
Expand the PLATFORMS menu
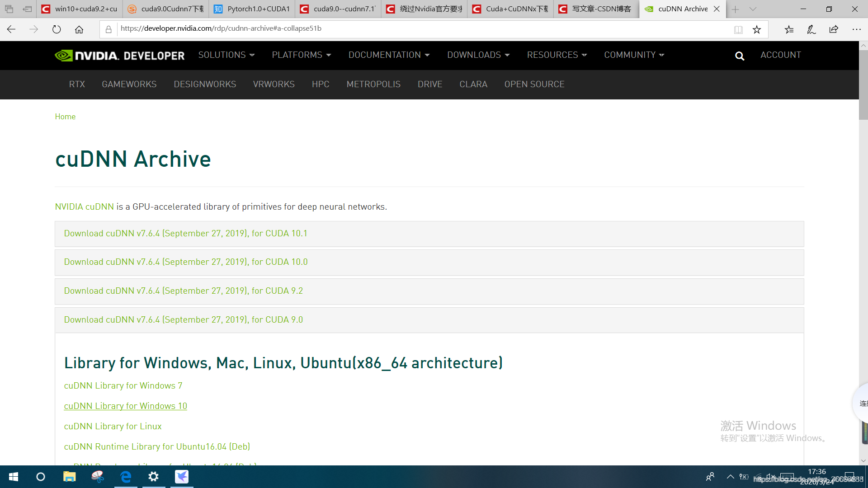tap(302, 55)
